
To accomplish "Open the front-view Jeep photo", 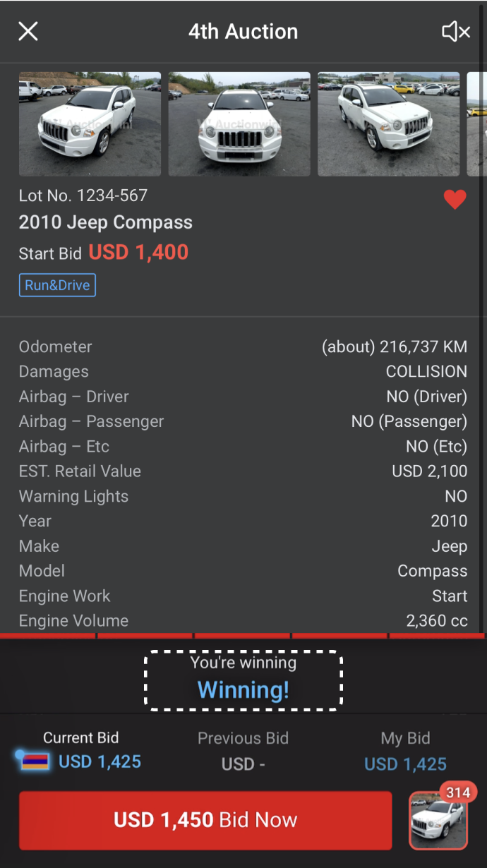I will coord(239,124).
